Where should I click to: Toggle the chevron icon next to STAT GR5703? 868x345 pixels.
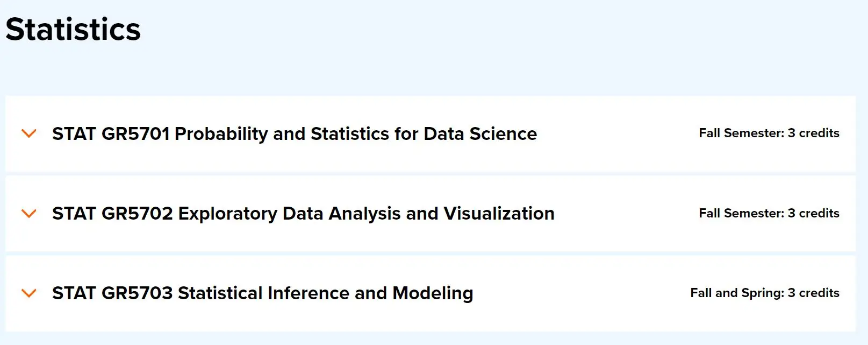pos(28,293)
